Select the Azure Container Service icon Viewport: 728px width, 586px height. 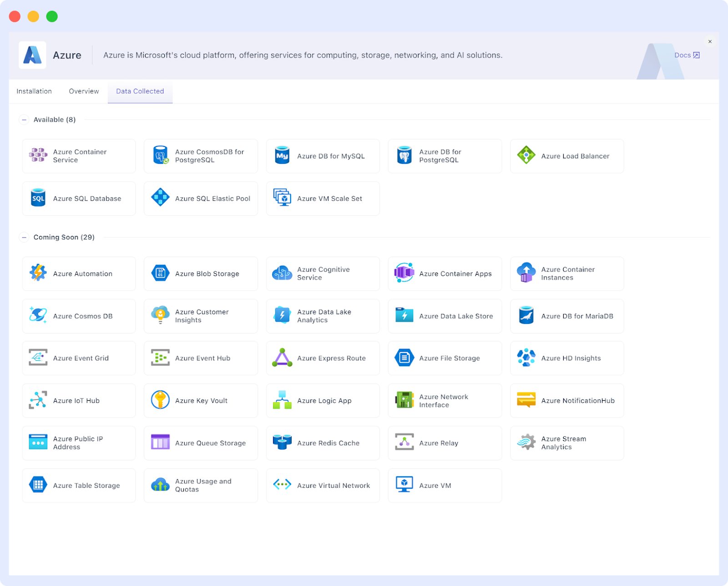[x=38, y=156]
